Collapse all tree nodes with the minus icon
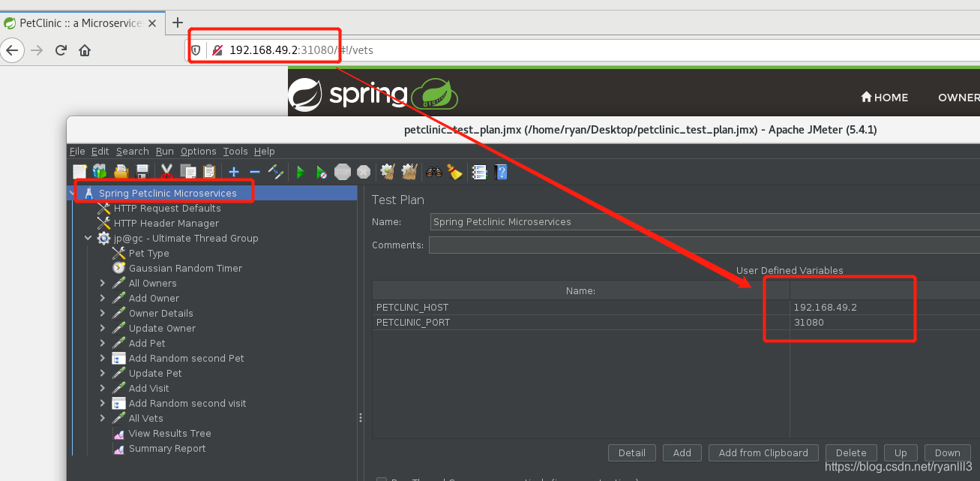980x481 pixels. [254, 172]
